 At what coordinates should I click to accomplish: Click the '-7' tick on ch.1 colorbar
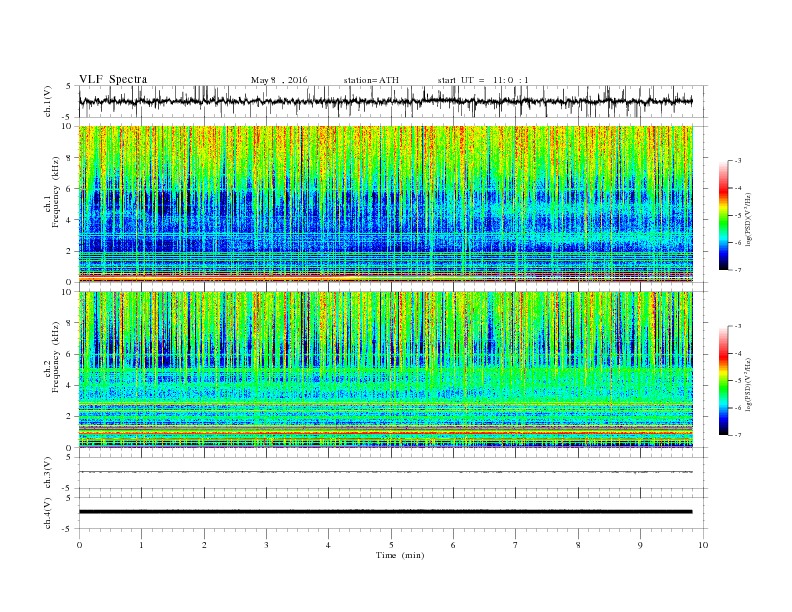pos(738,270)
